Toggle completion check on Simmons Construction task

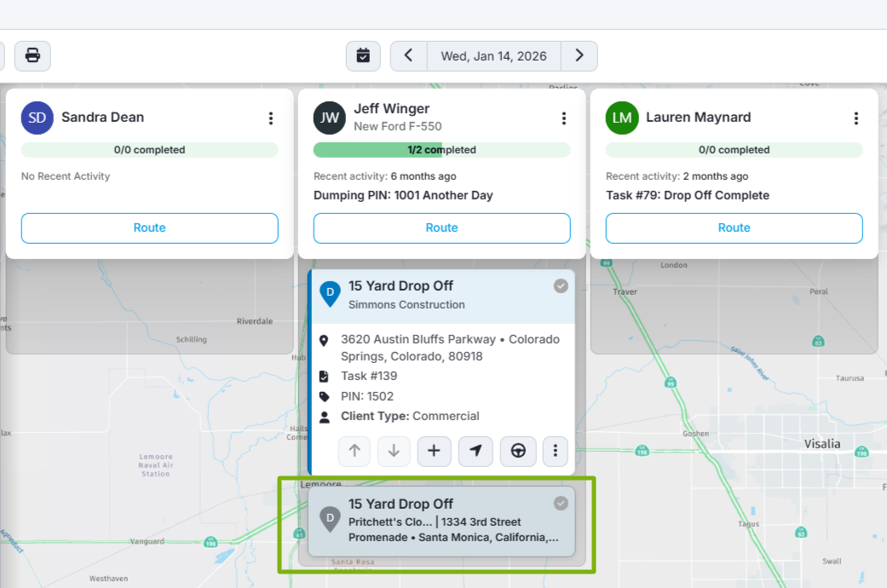point(561,286)
